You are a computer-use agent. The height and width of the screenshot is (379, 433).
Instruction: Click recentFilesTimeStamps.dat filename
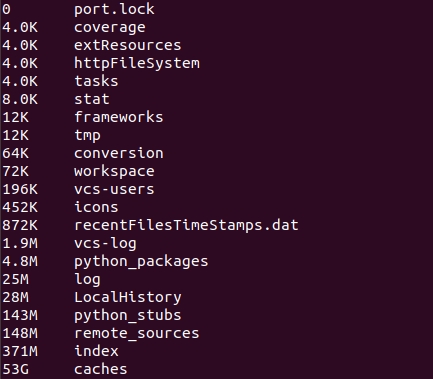(186, 225)
